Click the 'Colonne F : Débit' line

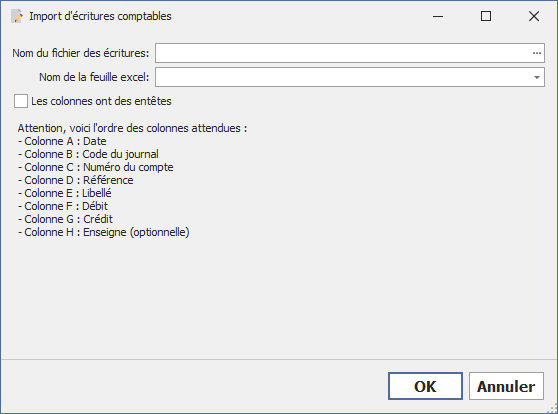click(x=63, y=206)
